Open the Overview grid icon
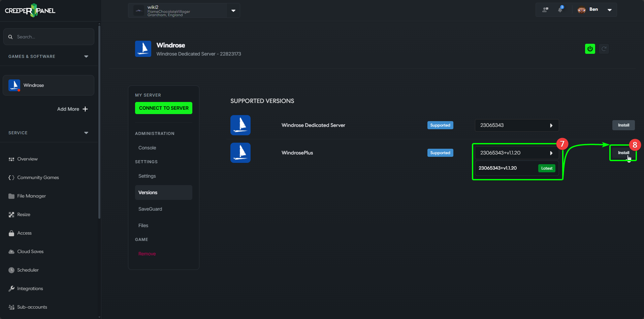This screenshot has height=319, width=644. 11,159
